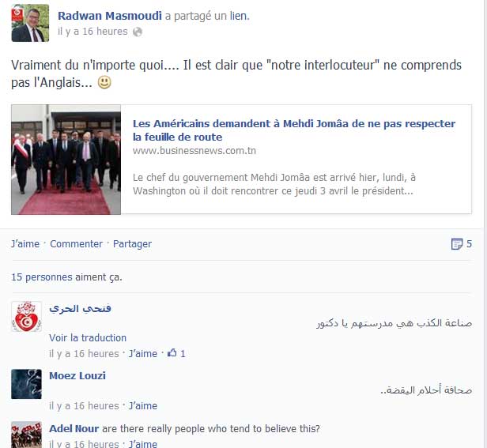Viewport: 487px width, 448px height.
Task: Open the Tunisian heart flag avatar
Action: click(x=26, y=316)
